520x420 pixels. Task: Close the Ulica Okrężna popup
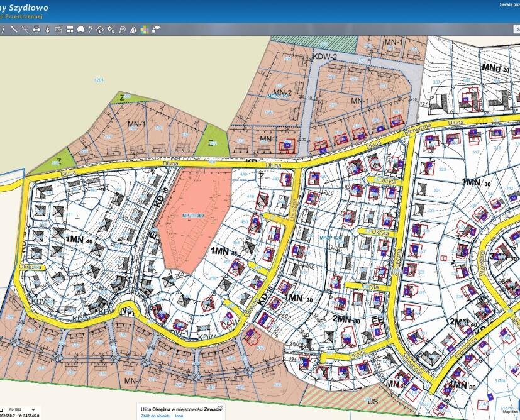(220, 407)
